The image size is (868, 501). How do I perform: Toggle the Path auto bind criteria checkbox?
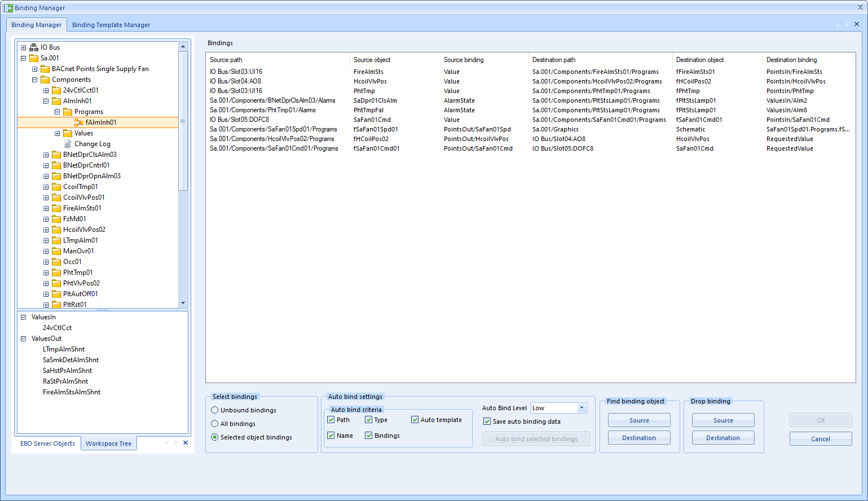coord(331,420)
